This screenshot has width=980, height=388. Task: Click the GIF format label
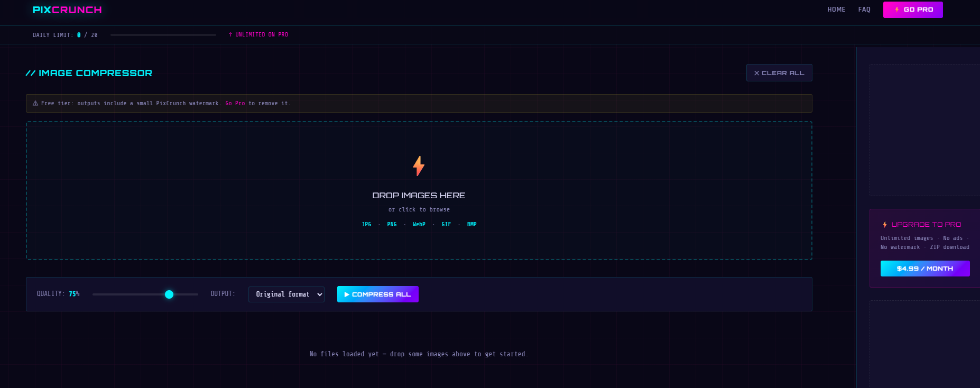[446, 225]
